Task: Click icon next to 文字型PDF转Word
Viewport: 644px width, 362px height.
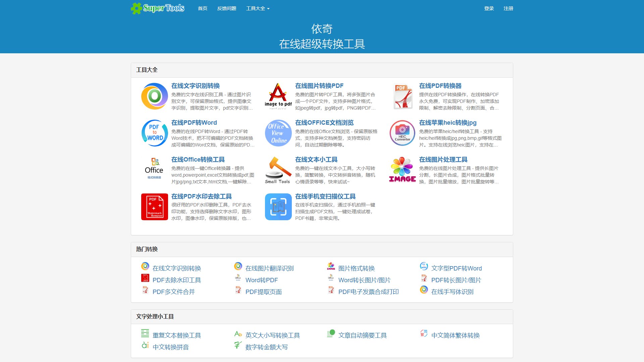Action: click(424, 266)
